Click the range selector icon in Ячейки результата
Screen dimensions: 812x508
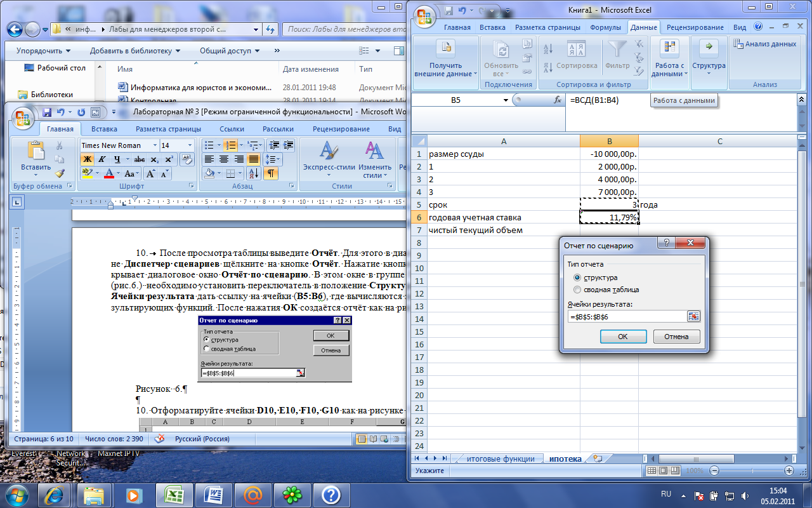[693, 316]
